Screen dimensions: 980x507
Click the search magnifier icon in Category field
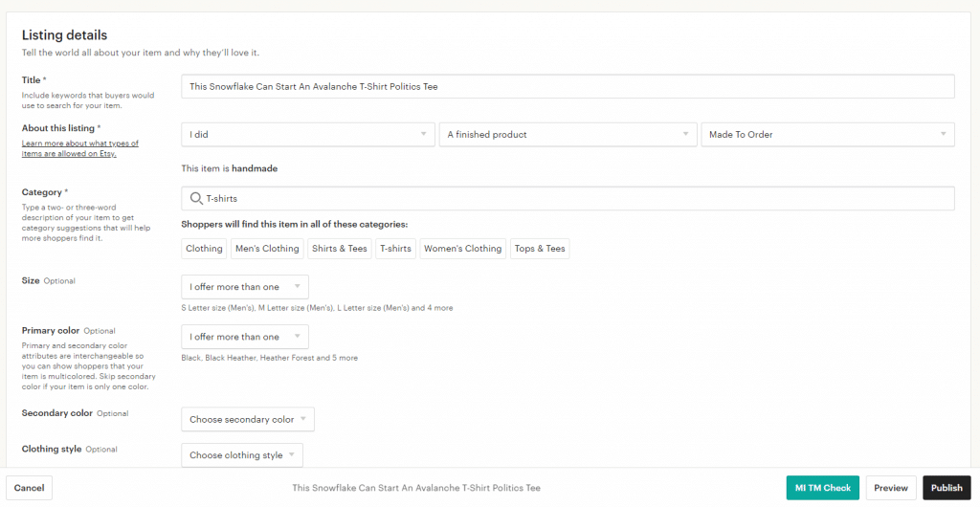tap(195, 199)
